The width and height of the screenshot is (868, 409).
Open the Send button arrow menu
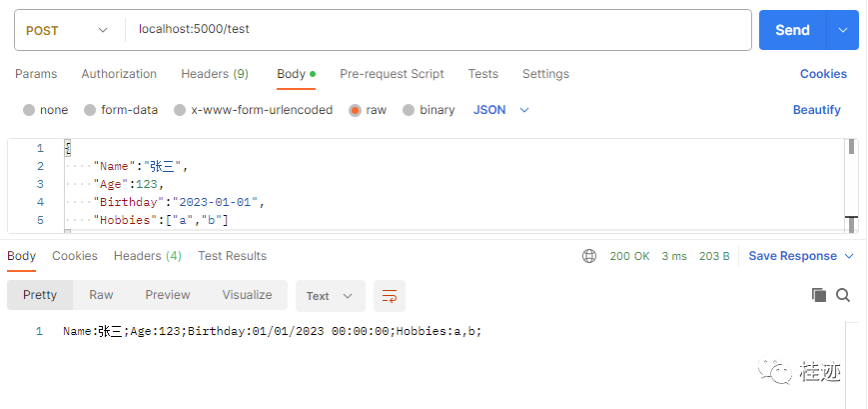[843, 30]
